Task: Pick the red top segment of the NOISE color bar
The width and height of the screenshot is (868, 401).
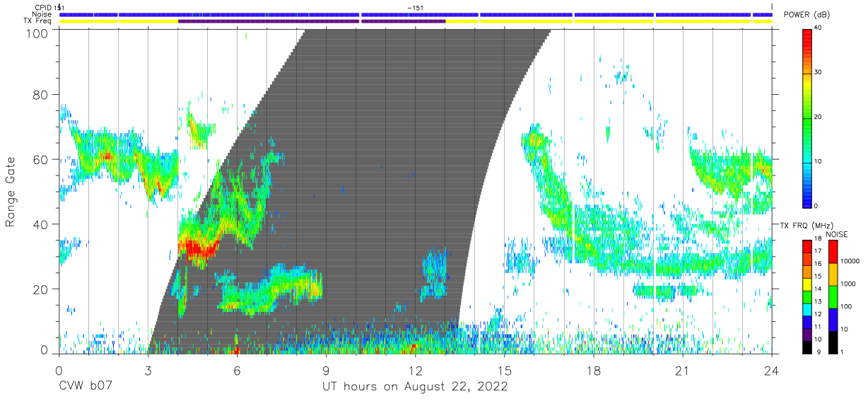Action: (x=833, y=252)
